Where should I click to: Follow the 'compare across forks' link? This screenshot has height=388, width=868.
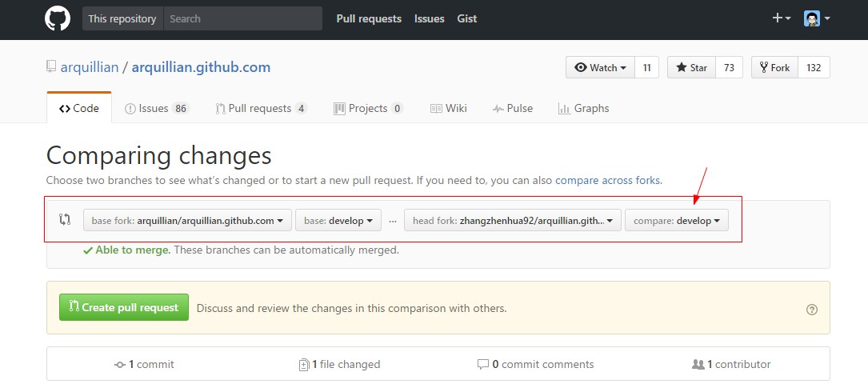point(608,181)
